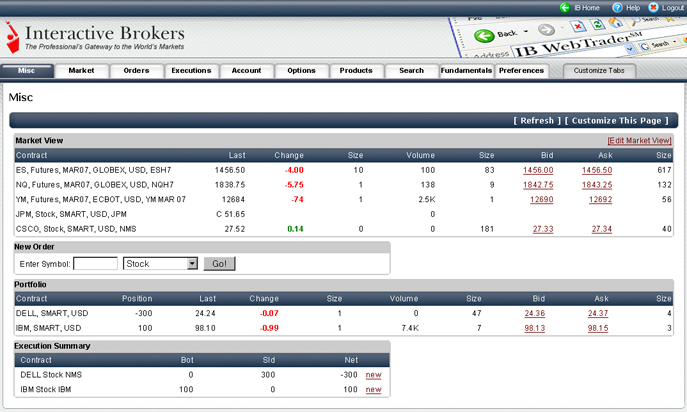Click the Interactive Brokers logo
Screen dimensions: 687x412
95,38
